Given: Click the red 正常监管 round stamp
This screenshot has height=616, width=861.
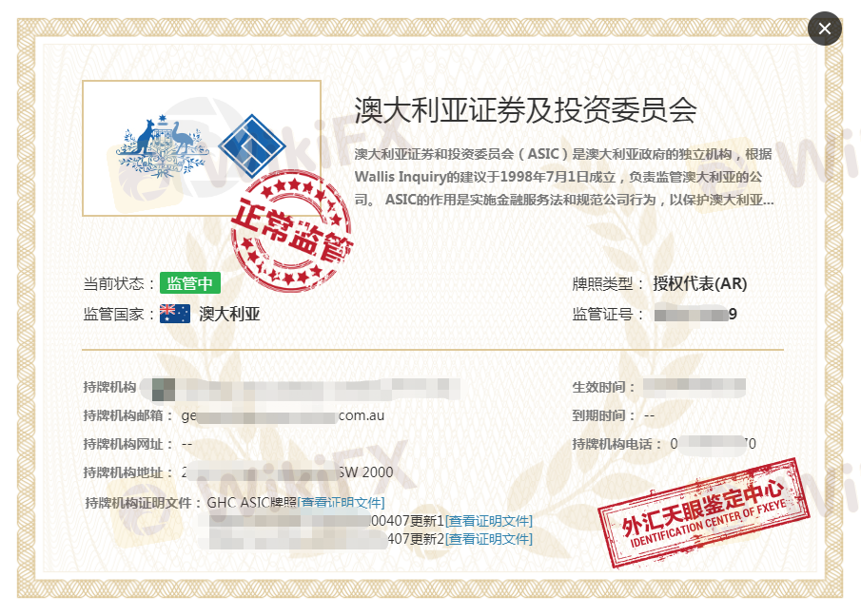Looking at the screenshot, I should pyautogui.click(x=290, y=229).
